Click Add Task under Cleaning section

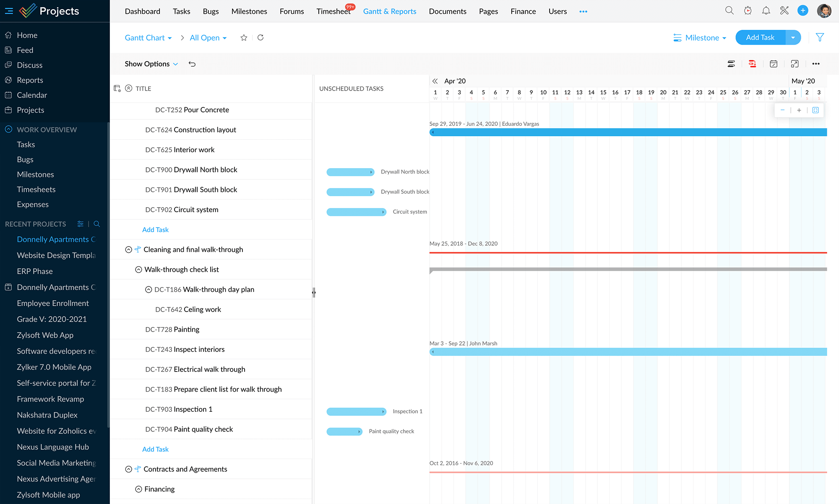(x=155, y=449)
